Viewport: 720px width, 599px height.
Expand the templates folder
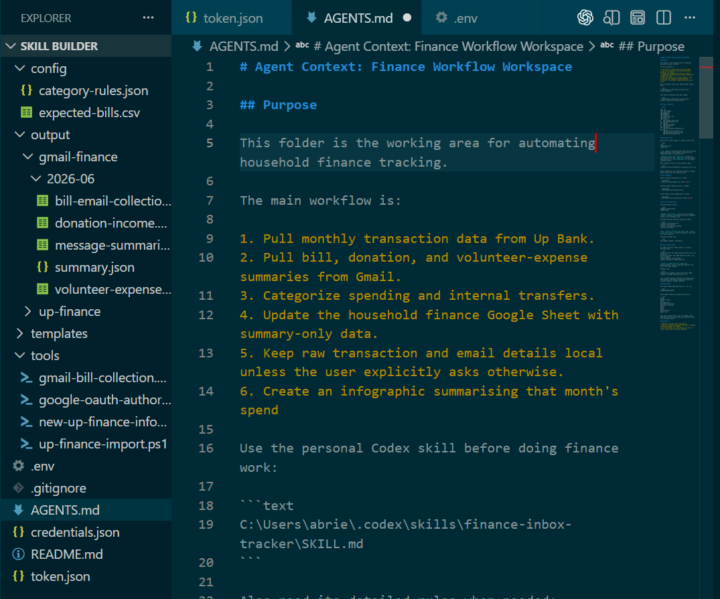(x=20, y=333)
